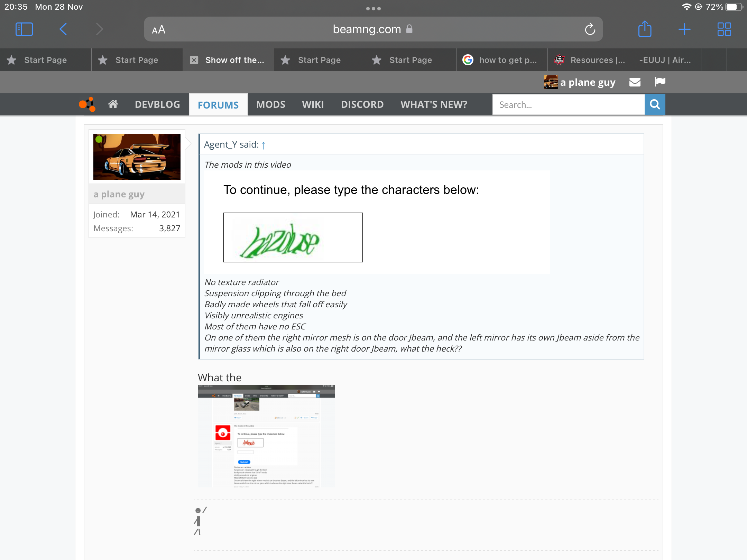Enlarge the attached screenshot thumbnail
The image size is (747, 560).
click(266, 436)
